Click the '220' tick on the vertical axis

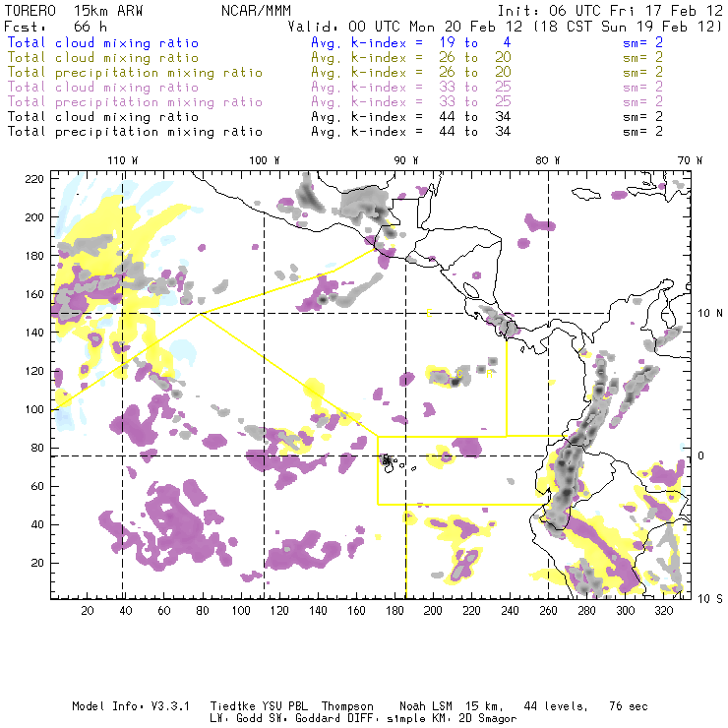click(34, 179)
